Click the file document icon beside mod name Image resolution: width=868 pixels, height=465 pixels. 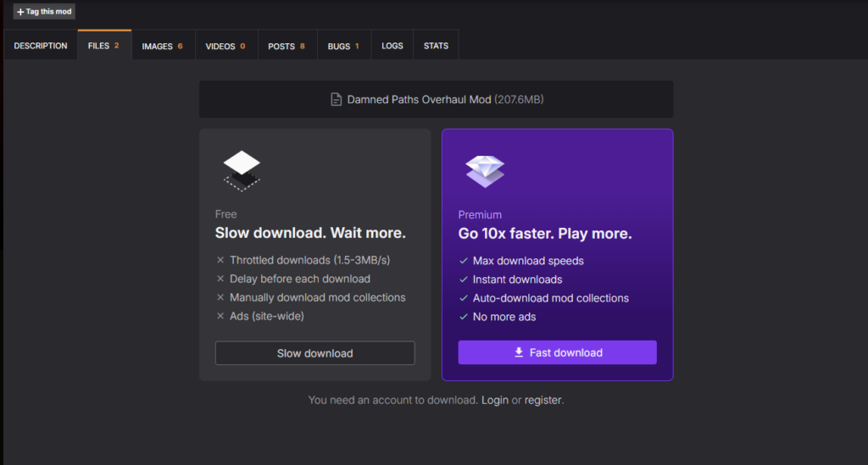coord(337,100)
